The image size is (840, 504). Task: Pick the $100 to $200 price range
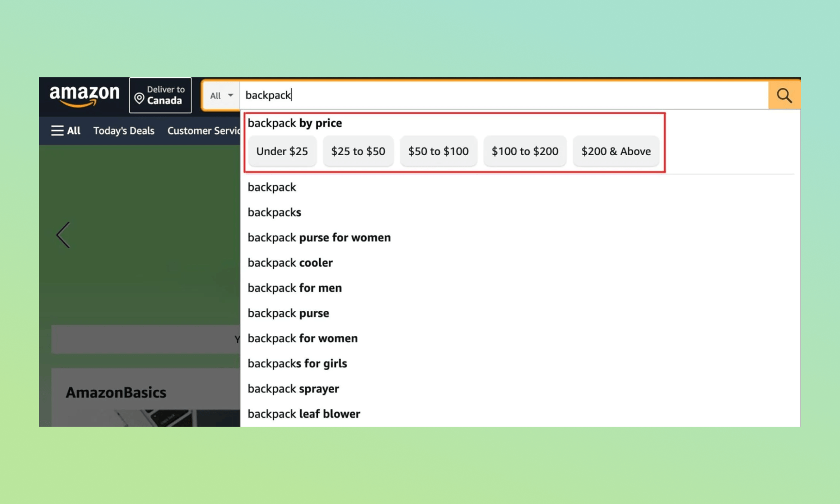525,151
